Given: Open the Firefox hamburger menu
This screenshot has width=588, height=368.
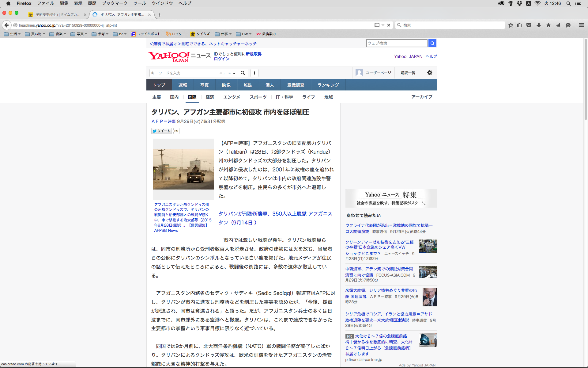Looking at the screenshot, I should click(581, 25).
